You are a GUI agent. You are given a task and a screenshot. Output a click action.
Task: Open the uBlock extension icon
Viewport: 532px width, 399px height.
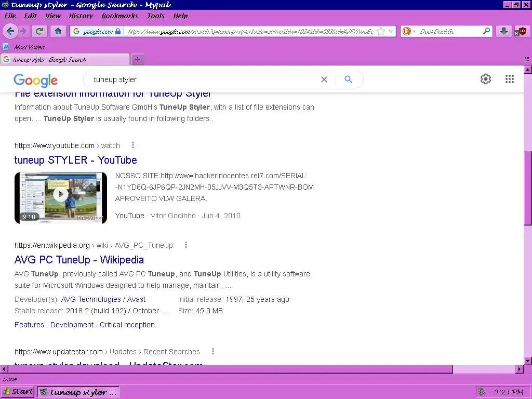click(521, 31)
